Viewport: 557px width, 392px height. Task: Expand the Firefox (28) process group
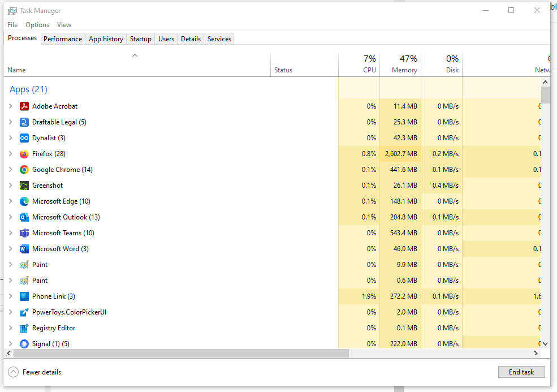[x=11, y=154]
